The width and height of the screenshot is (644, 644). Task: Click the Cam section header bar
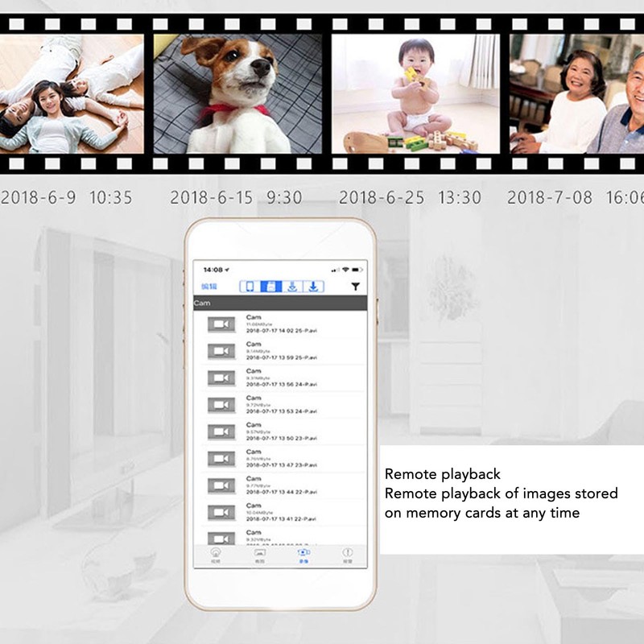click(x=280, y=303)
